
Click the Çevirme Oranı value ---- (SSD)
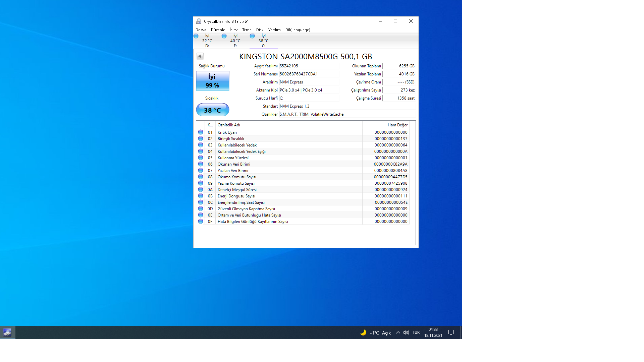399,82
